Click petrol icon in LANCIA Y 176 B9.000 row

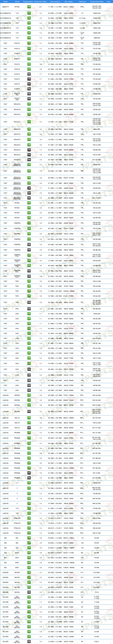[x=29, y=493]
